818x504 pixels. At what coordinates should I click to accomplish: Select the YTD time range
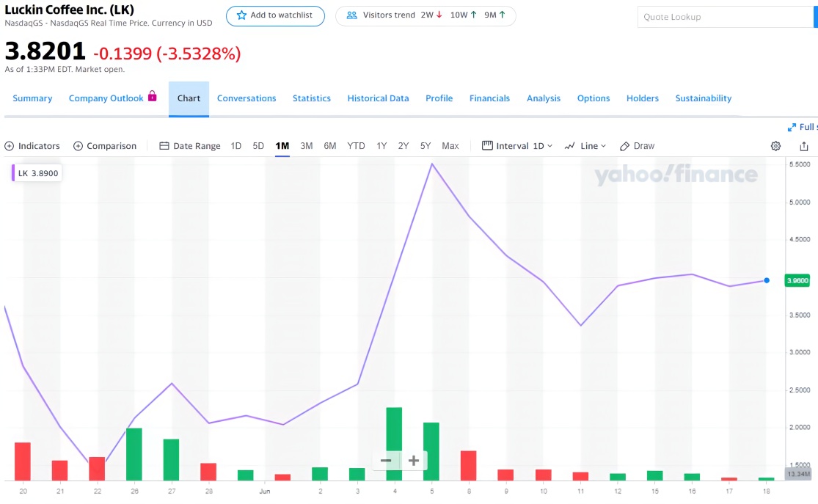pos(356,146)
